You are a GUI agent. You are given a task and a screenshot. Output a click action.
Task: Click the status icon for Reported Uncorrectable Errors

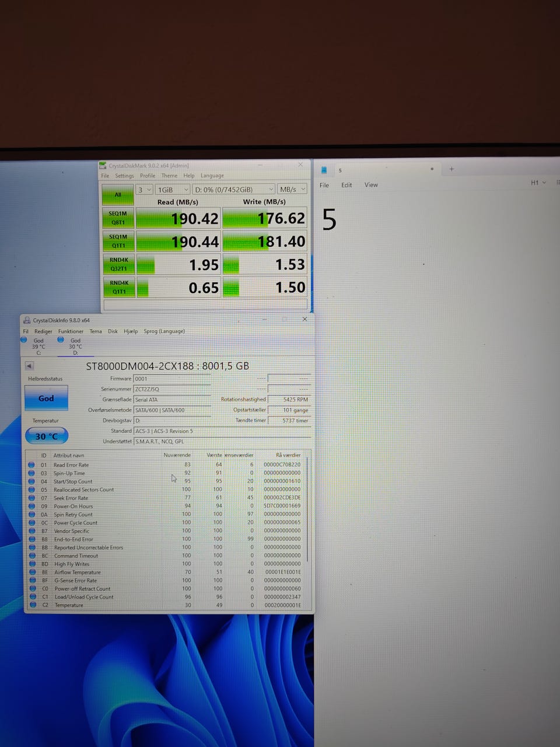tap(32, 547)
